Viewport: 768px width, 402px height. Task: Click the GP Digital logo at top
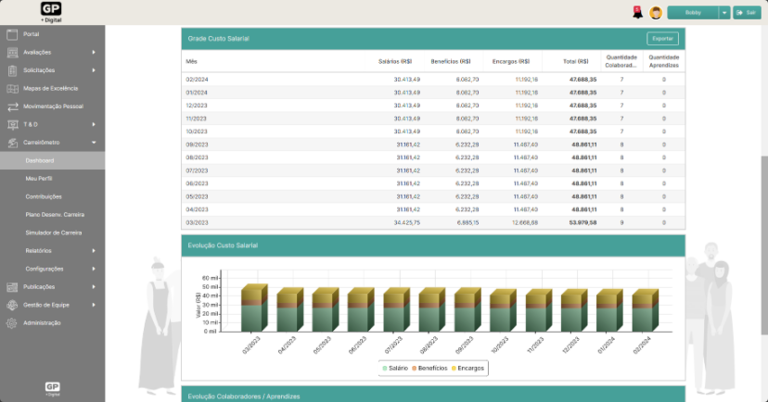51,11
